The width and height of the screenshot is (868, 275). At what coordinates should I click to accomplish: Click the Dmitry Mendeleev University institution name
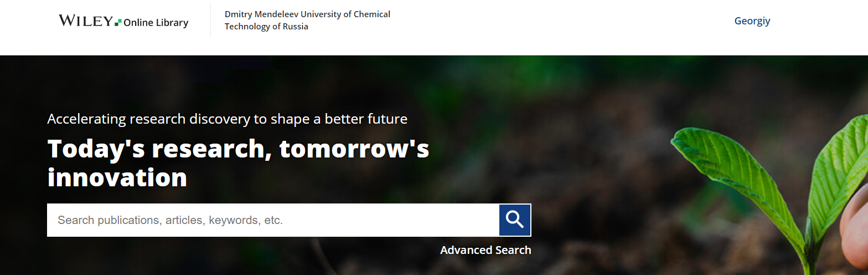coord(307,14)
